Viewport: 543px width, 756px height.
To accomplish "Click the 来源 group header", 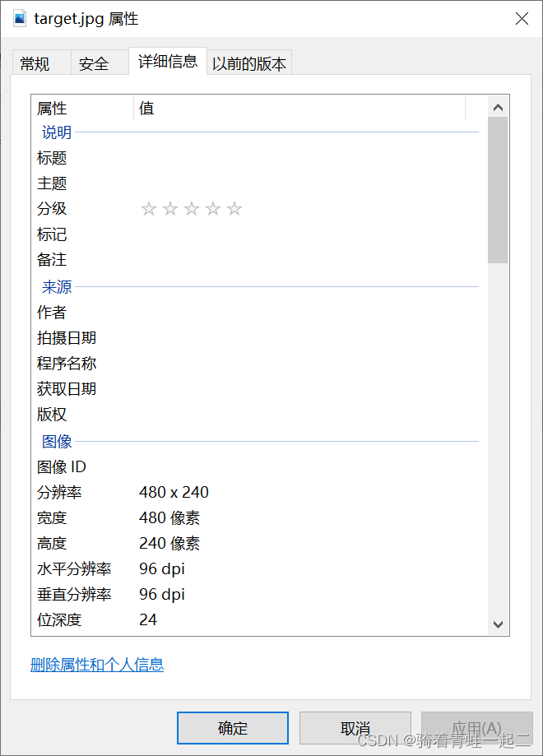I will pyautogui.click(x=57, y=287).
